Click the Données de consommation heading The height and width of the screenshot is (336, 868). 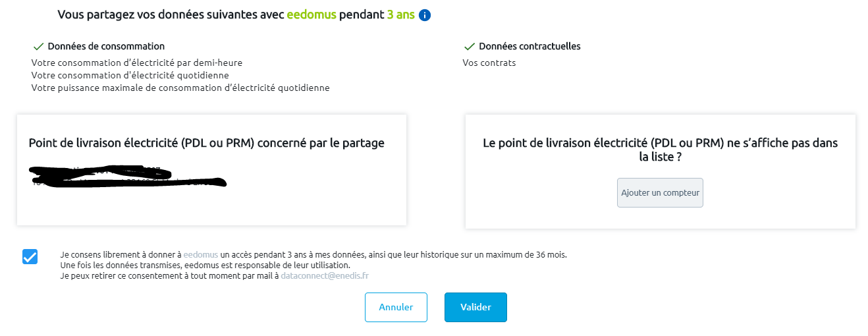106,47
